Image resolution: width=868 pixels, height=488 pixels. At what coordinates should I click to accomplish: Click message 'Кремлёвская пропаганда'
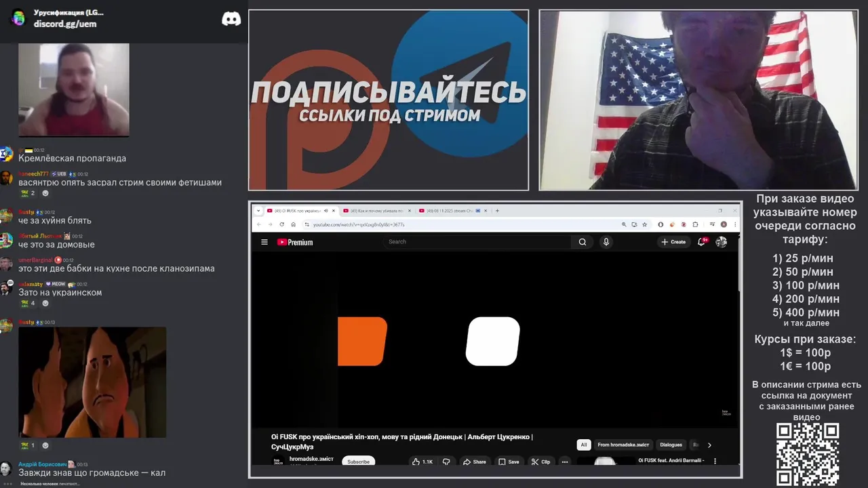72,159
